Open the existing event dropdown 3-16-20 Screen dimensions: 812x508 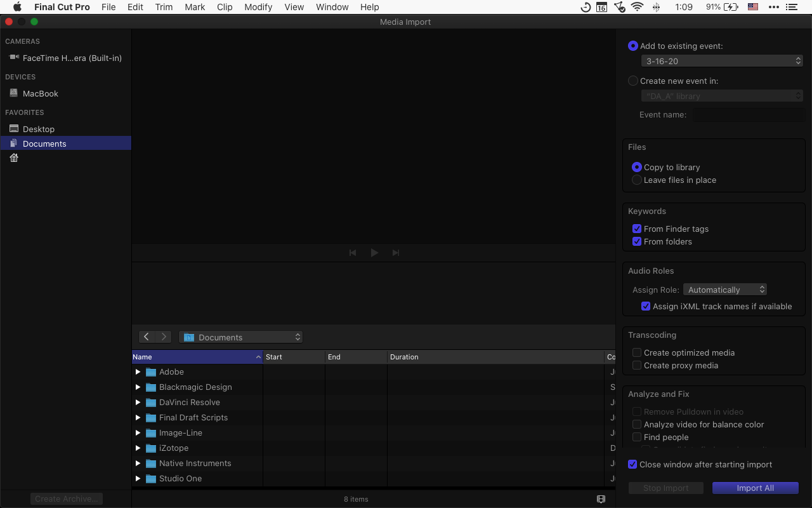(722, 62)
